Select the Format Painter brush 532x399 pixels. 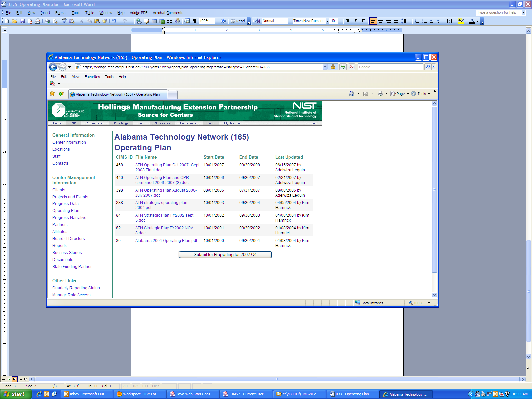coord(105,21)
